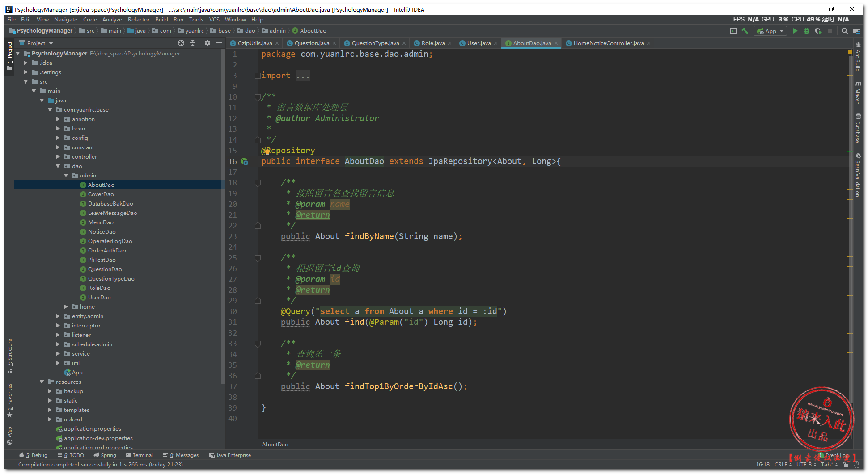Collapse all nodes in Project panel

(x=193, y=43)
